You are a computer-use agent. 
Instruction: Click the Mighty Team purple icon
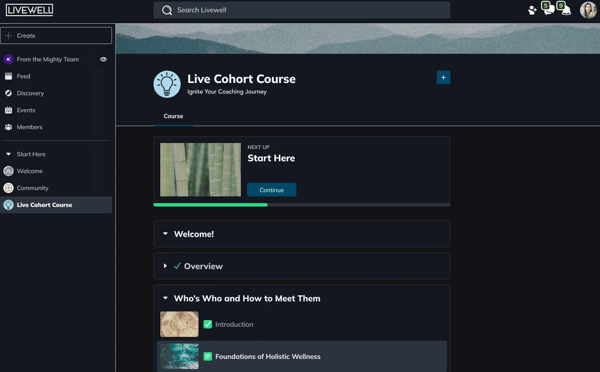(8, 59)
